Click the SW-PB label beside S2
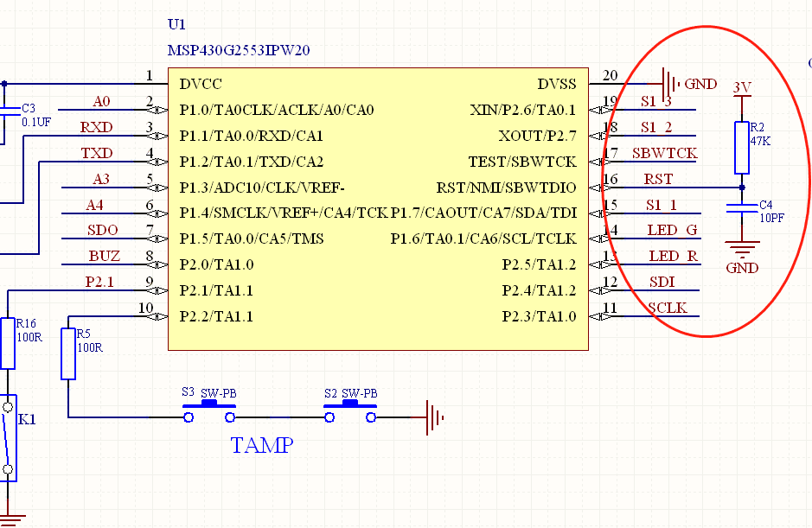Image resolution: width=812 pixels, height=528 pixels. [360, 393]
